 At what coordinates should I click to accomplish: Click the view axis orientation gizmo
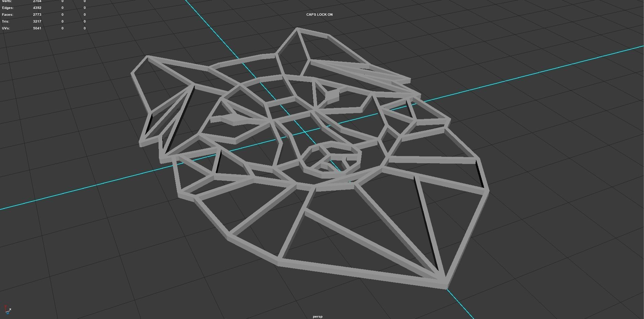7,309
